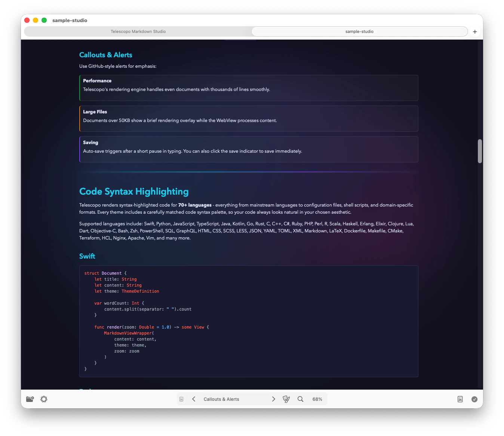Click the save indicator checkmark
504x436 pixels.
coord(474,399)
